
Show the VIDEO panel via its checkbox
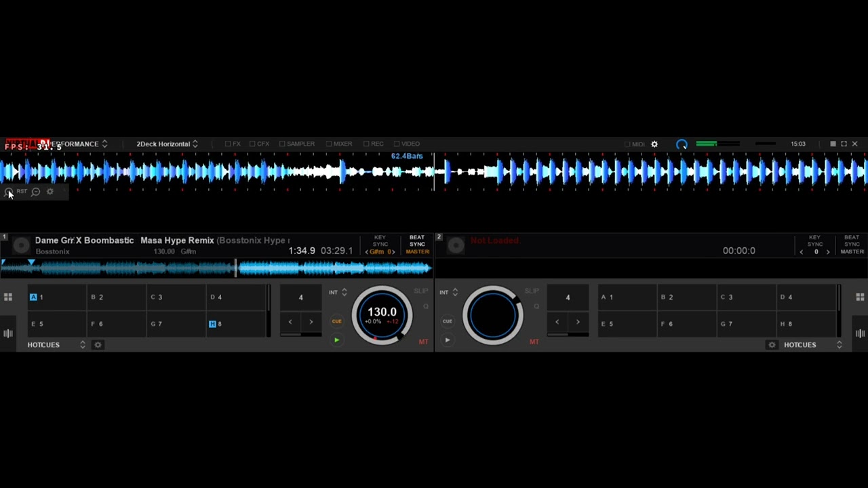407,144
